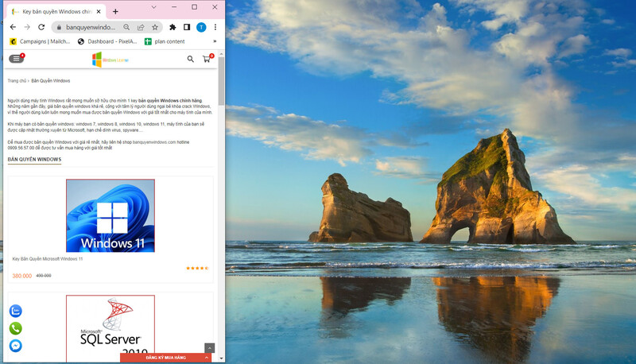
Task: Open Dashboard PixelA bookmark
Action: (107, 41)
